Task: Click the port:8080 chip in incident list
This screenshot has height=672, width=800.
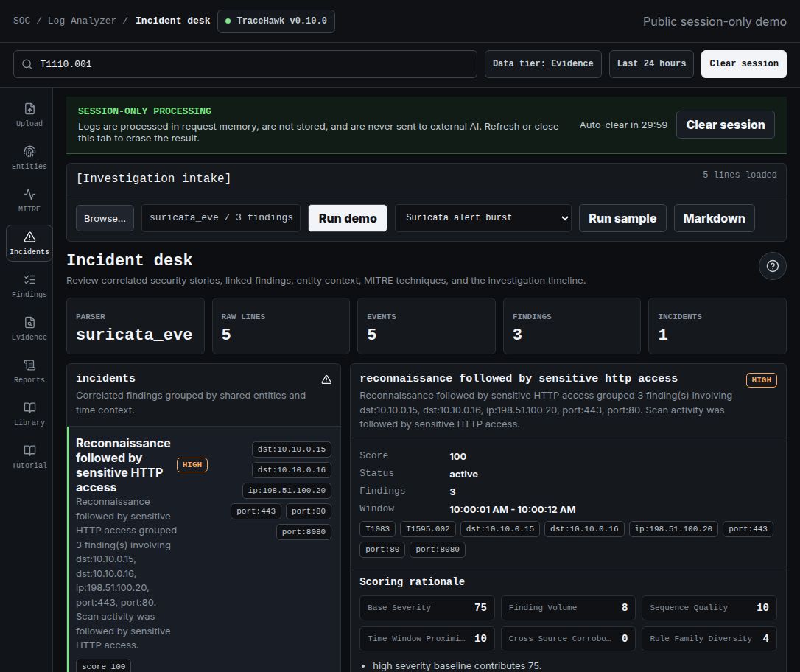Action: pyautogui.click(x=303, y=532)
